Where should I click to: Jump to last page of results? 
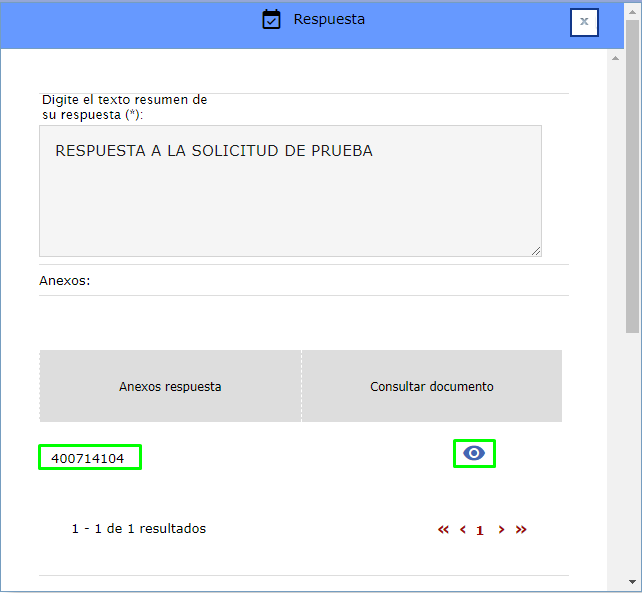(521, 530)
